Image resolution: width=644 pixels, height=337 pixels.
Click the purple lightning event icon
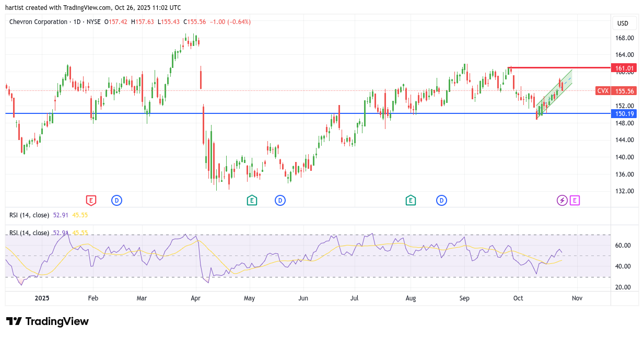[x=562, y=200]
